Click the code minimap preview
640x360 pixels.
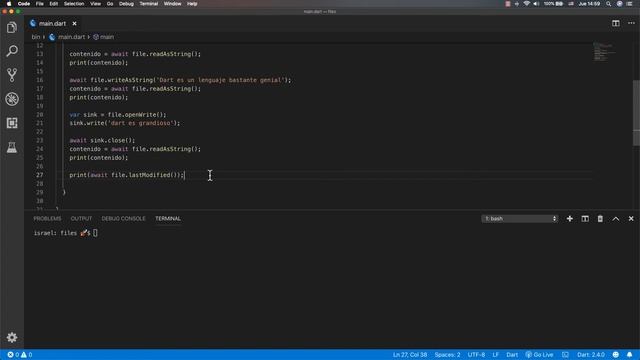pyautogui.click(x=604, y=51)
